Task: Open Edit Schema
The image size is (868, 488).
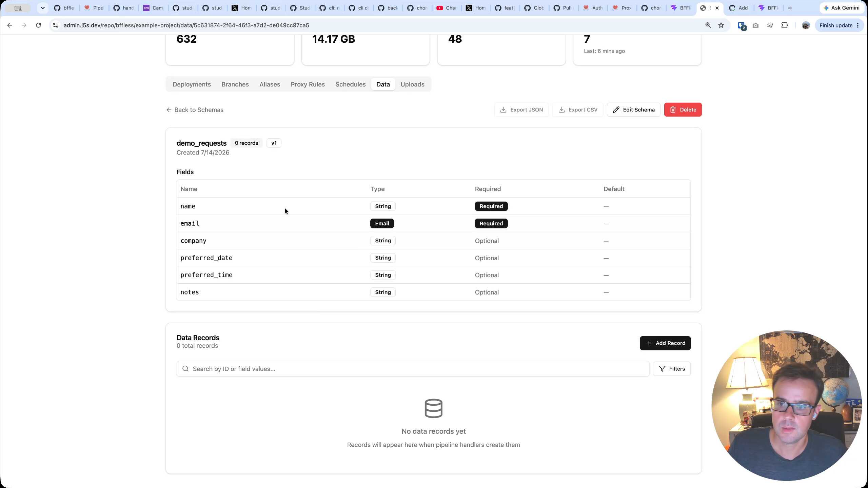Action: point(633,110)
